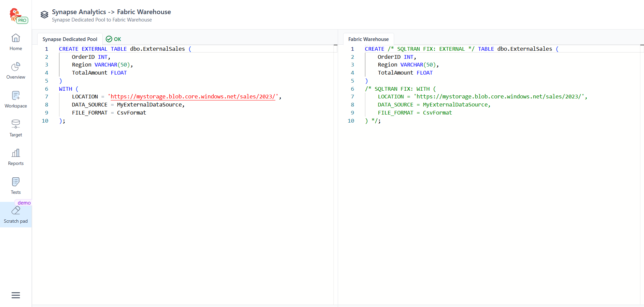Click the PRO badge on the logo
Screen dimensions: 644x307
coord(22,20)
